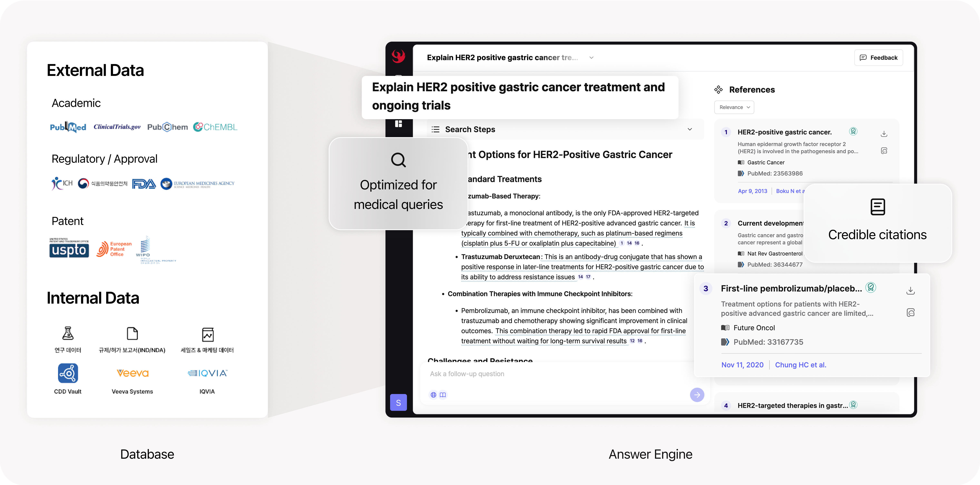
Task: Click the ChEMBL logo
Action: pyautogui.click(x=215, y=127)
